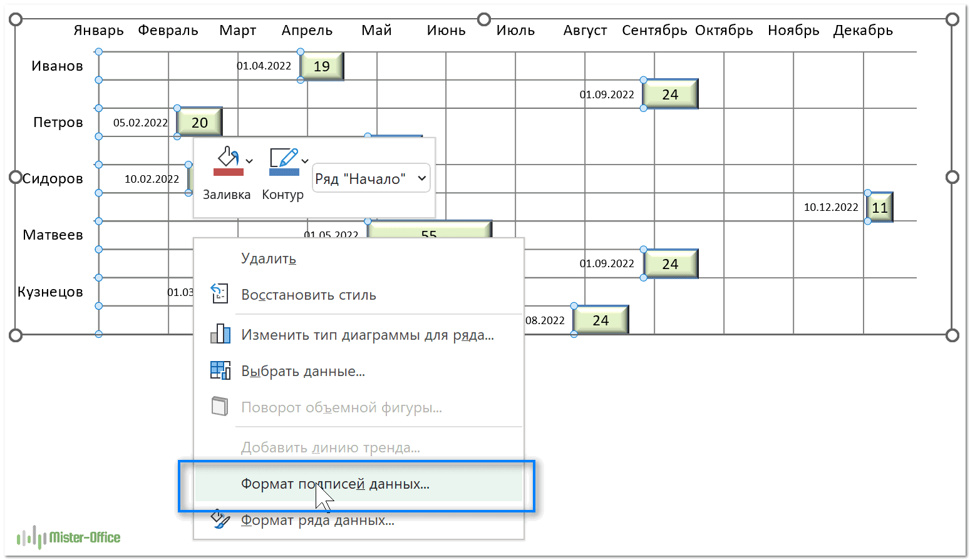Click the Петров bar labeled 20

(200, 123)
